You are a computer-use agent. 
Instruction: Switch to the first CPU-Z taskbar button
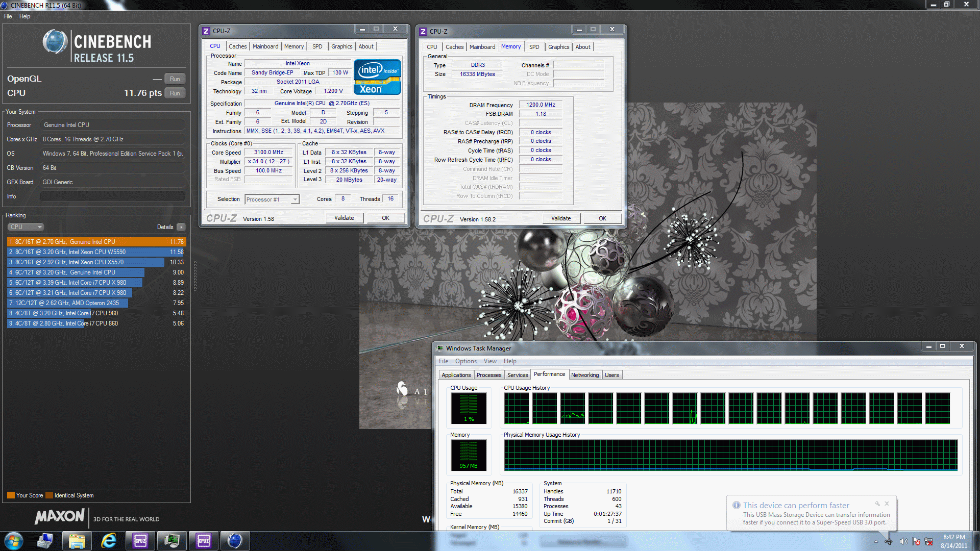[140, 541]
